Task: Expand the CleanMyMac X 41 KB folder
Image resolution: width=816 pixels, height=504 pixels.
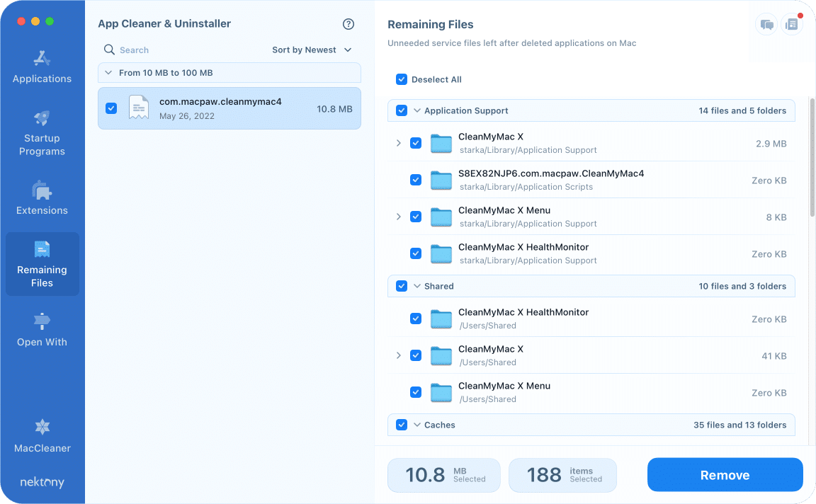Action: 399,355
